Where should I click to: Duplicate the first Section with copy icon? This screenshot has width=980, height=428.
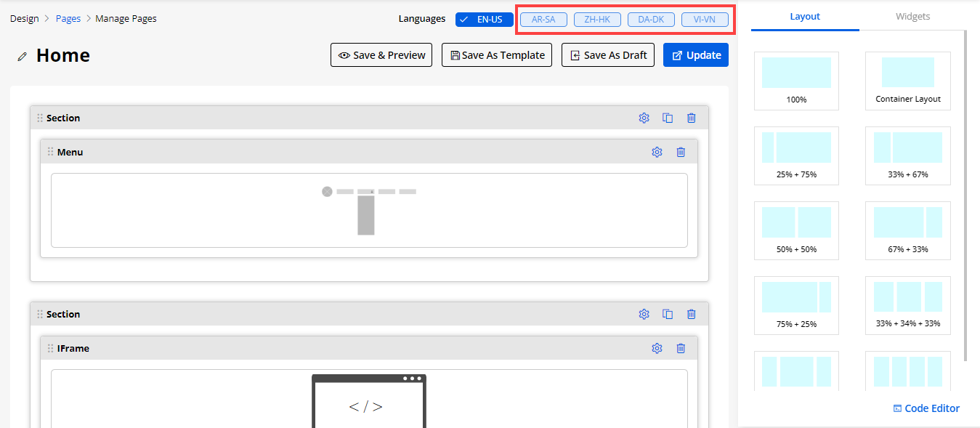click(x=668, y=118)
